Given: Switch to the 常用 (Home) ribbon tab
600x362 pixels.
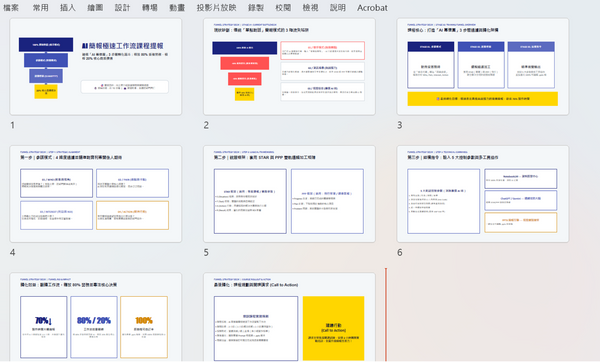Looking at the screenshot, I should tap(41, 8).
